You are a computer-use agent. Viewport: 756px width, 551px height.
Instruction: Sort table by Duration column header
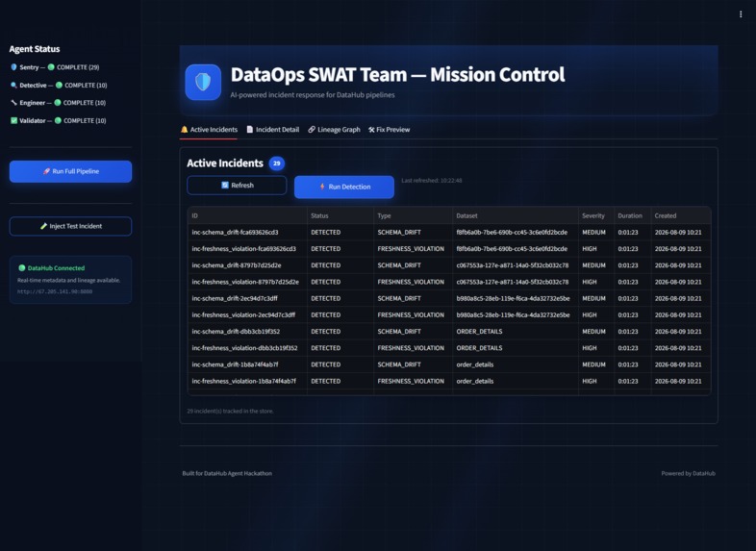(x=633, y=215)
